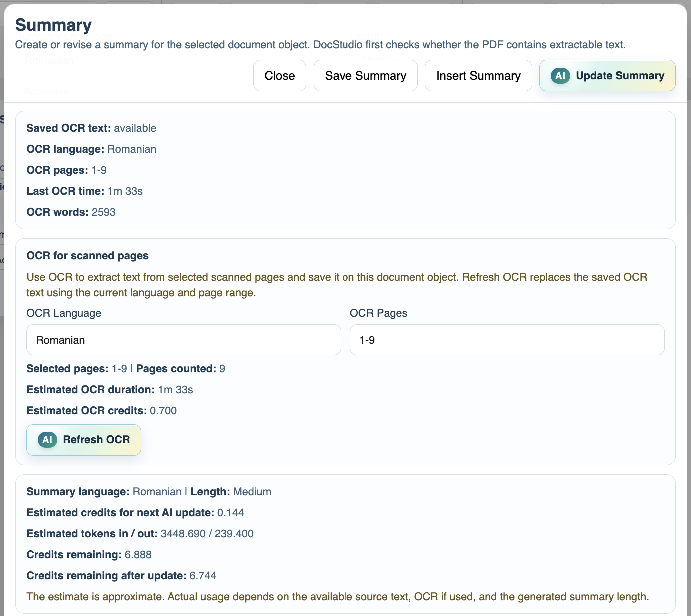The image size is (691, 616).
Task: Select 'Estimated credits for next AI update: 0.144'
Action: click(x=135, y=513)
